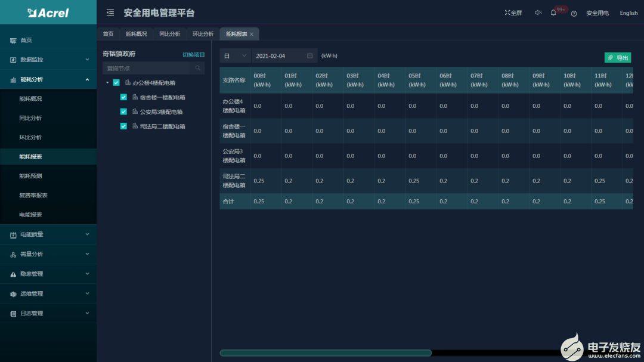Switch to the 环比分析 tab
644x362 pixels.
click(x=203, y=33)
